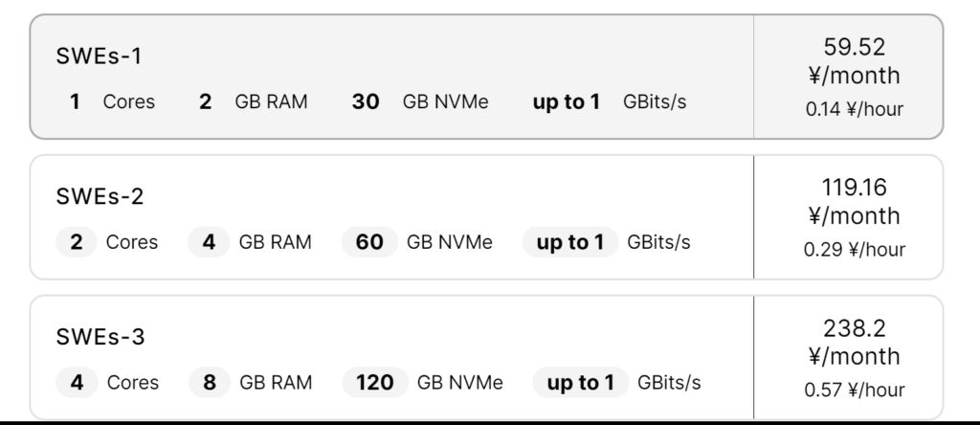
Task: Click the 238.2 ¥/month price
Action: pos(854,342)
